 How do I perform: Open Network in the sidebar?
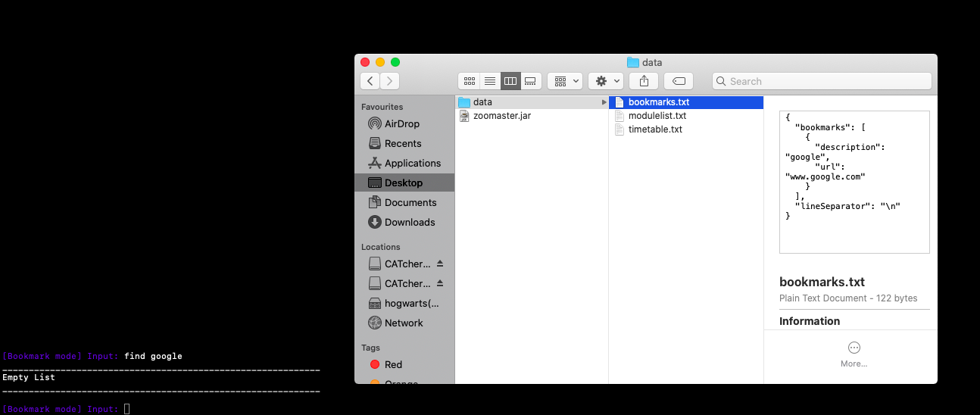(404, 323)
